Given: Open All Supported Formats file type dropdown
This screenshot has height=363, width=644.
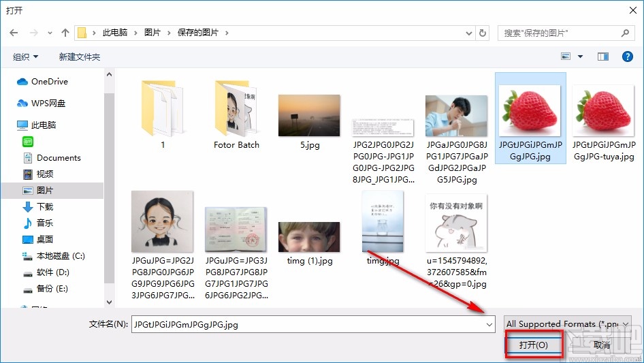Looking at the screenshot, I should tap(568, 324).
